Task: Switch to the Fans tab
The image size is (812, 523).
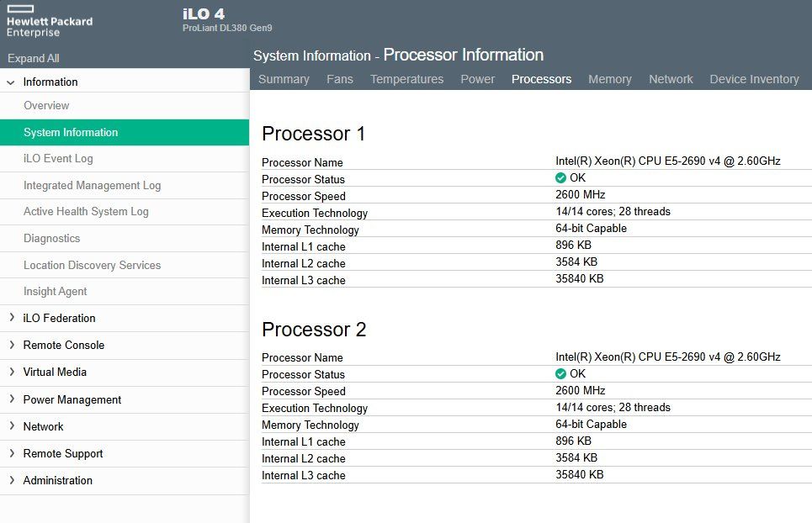Action: 340,79
